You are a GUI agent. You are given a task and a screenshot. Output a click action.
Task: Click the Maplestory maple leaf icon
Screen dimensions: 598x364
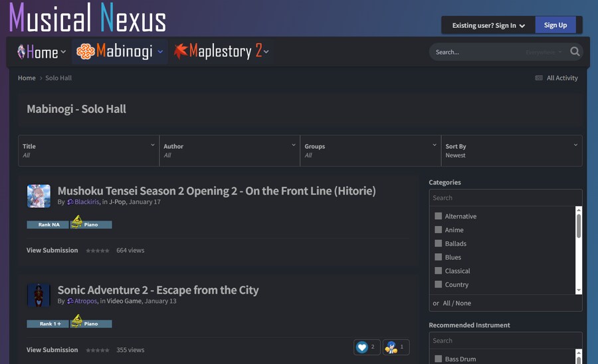point(180,51)
